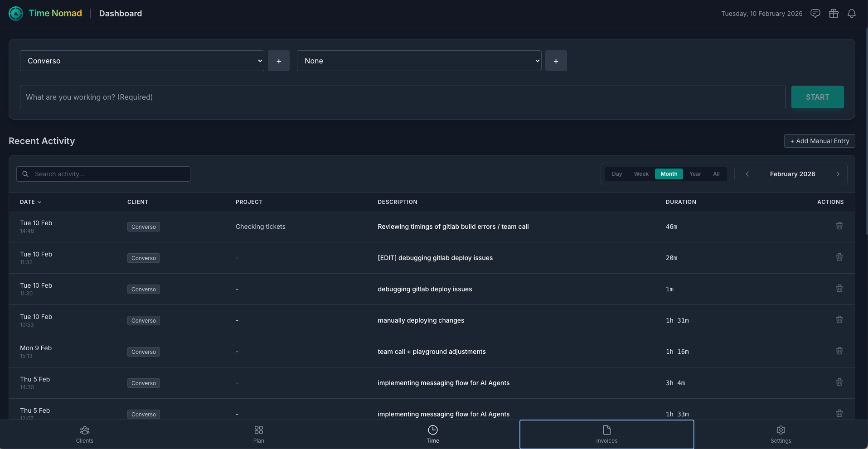Go to Plan in bottom navigation
This screenshot has height=449, width=868.
click(x=259, y=435)
